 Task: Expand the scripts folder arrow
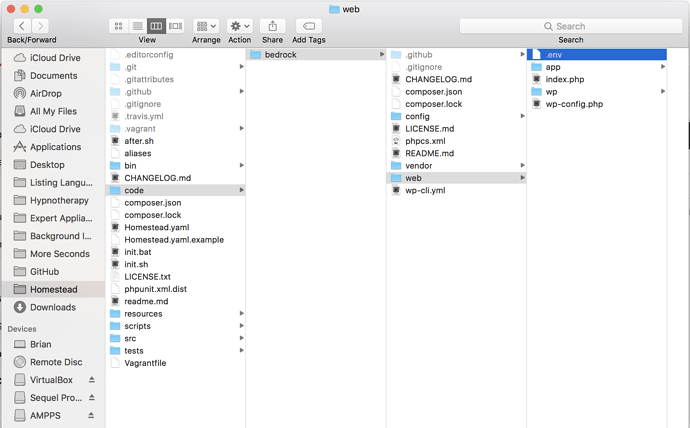coord(242,326)
